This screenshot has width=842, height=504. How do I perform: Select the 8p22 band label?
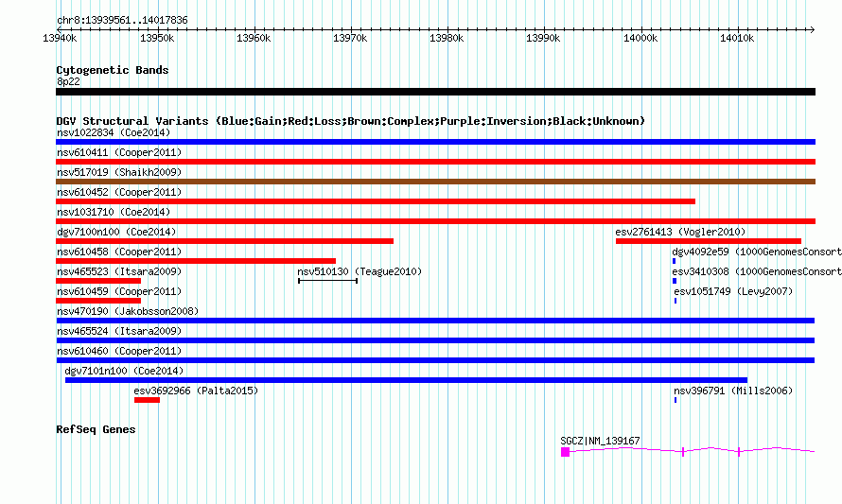[68, 81]
